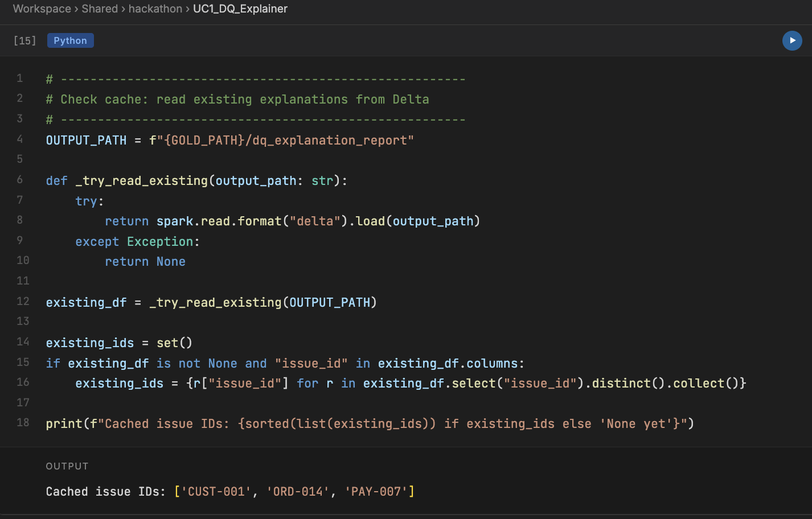
Task: Navigate to the Shared folder in breadcrumb
Action: point(100,9)
